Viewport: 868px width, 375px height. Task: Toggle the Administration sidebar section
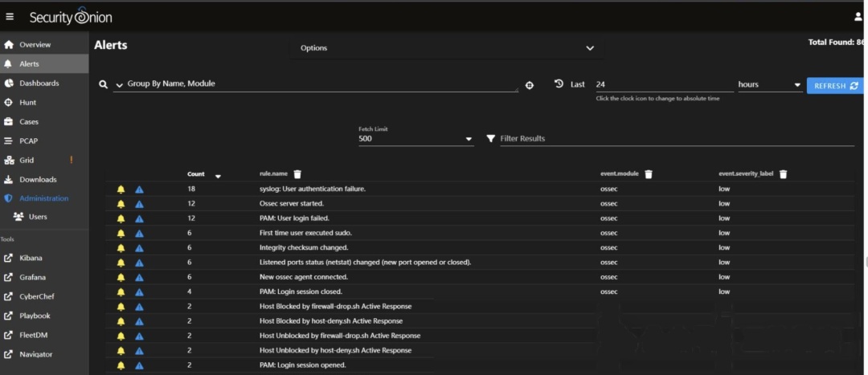(x=44, y=198)
